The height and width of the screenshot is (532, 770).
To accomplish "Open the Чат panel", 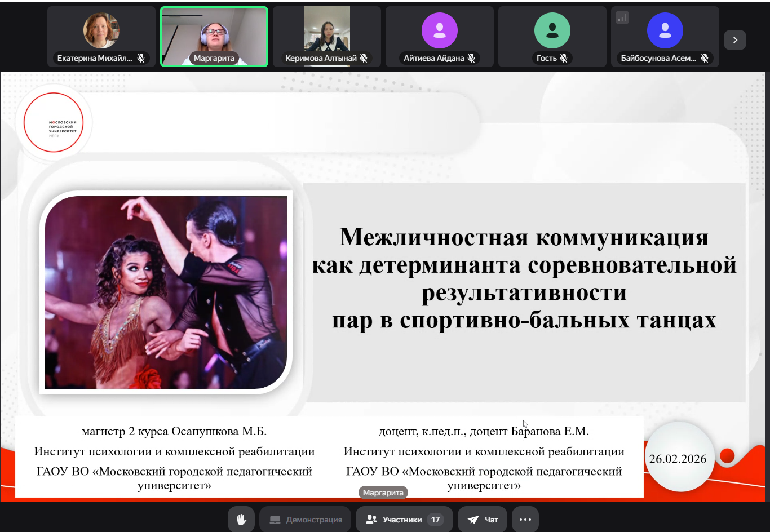I will [x=483, y=520].
